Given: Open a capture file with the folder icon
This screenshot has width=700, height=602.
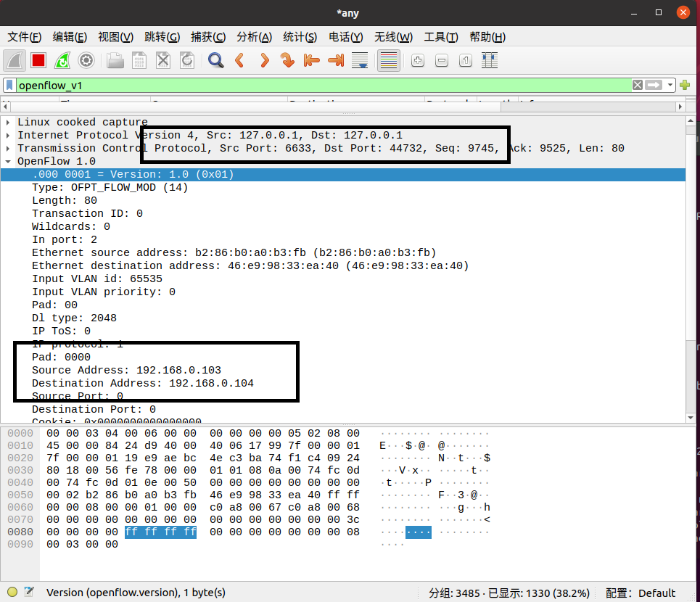Looking at the screenshot, I should tap(115, 60).
